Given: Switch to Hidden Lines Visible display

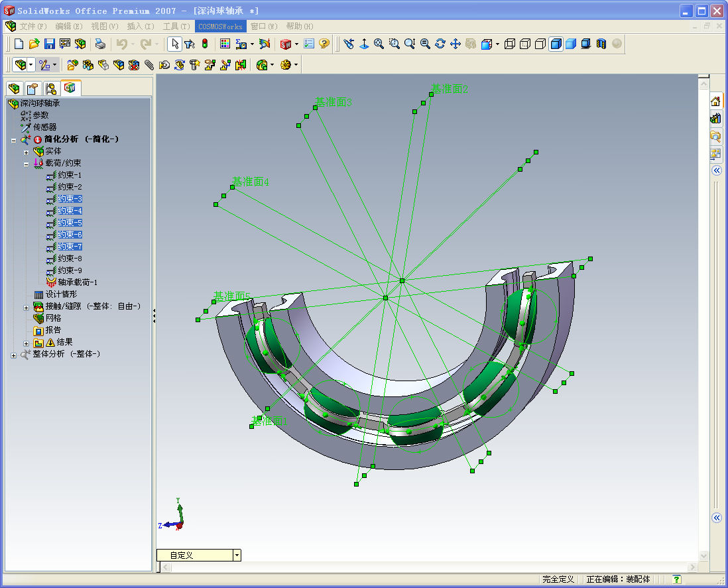Looking at the screenshot, I should tap(525, 44).
